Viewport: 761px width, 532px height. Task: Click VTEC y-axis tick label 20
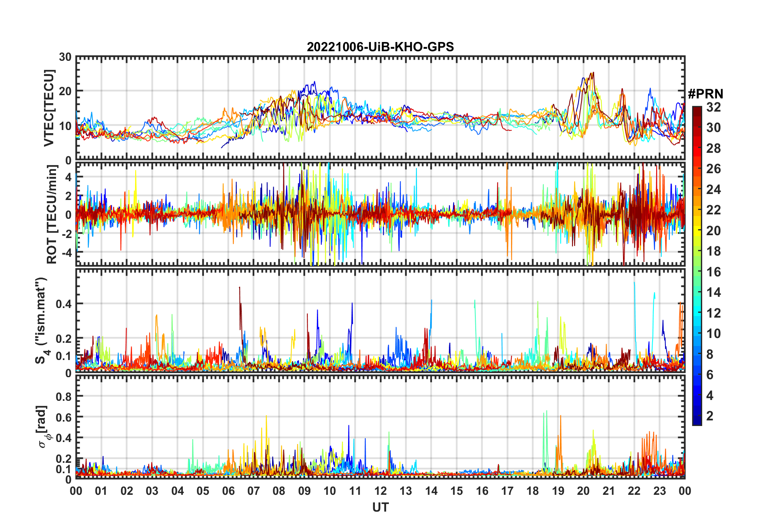point(65,91)
